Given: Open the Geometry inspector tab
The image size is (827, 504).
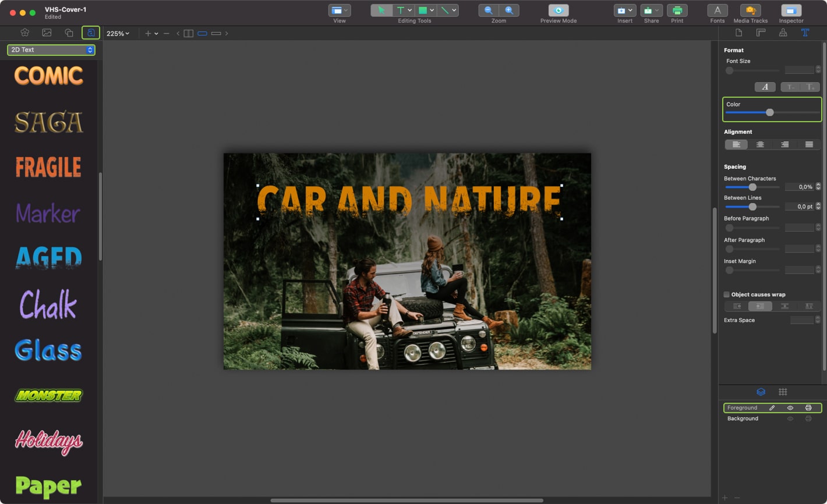Looking at the screenshot, I should 760,33.
